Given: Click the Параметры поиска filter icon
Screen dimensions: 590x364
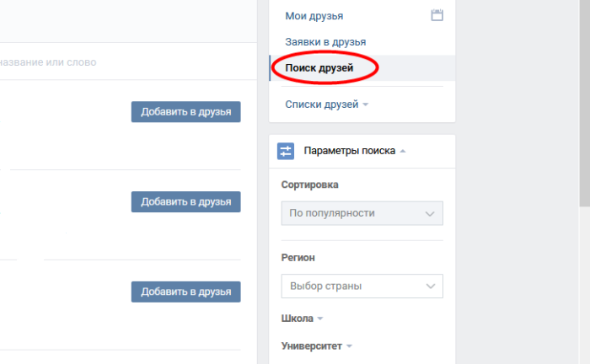Looking at the screenshot, I should (286, 151).
